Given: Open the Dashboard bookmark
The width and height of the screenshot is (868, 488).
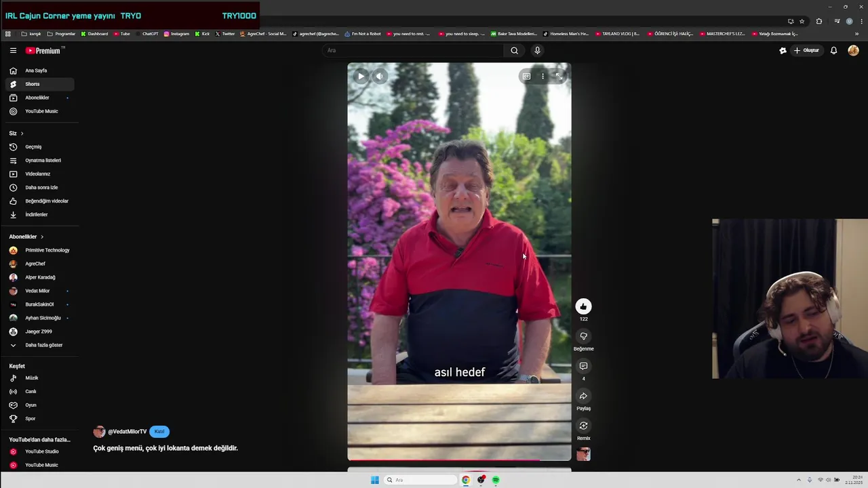Looking at the screenshot, I should click(x=94, y=34).
